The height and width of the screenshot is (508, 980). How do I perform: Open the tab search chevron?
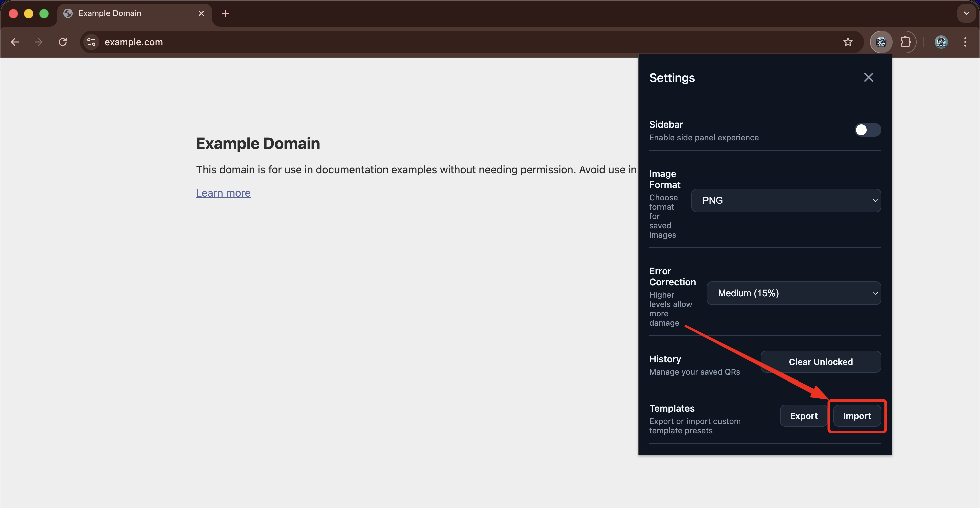966,13
